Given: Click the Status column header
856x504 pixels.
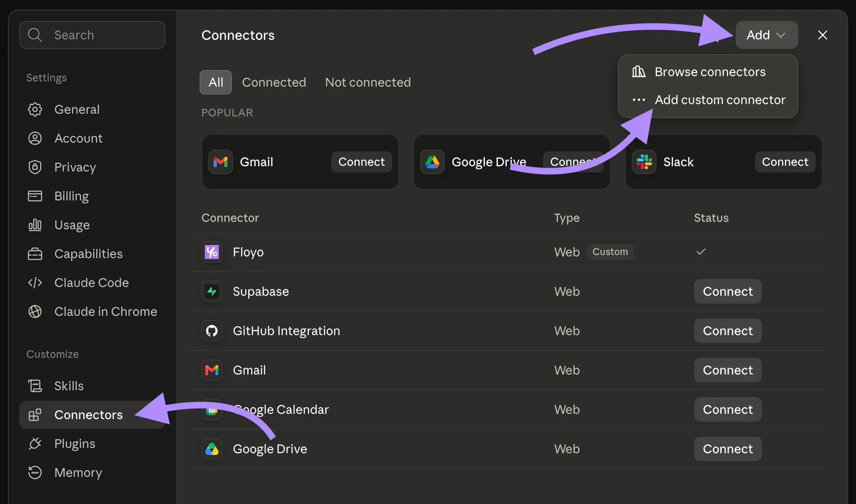Looking at the screenshot, I should (711, 218).
